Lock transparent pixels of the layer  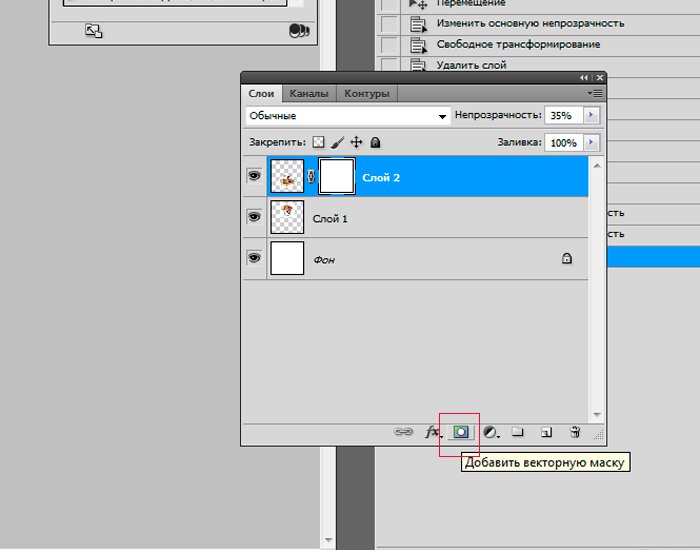pos(319,143)
